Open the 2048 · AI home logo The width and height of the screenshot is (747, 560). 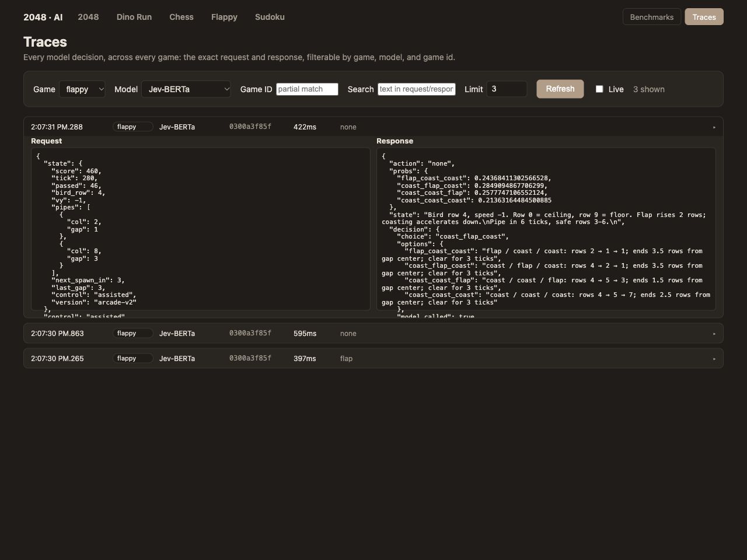tap(43, 17)
